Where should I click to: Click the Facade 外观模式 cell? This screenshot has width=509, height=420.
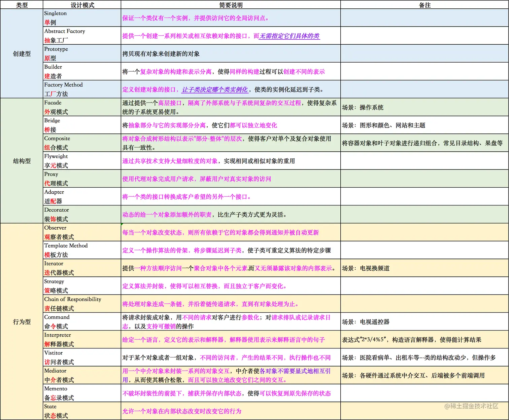pos(81,107)
